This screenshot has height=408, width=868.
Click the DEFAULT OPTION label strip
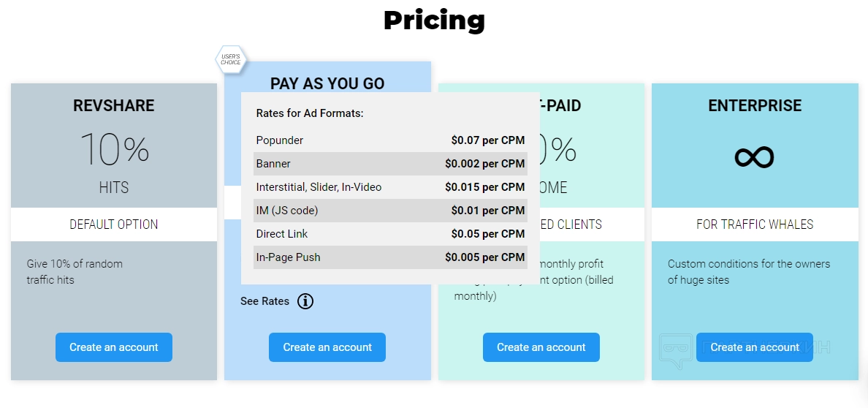(114, 224)
